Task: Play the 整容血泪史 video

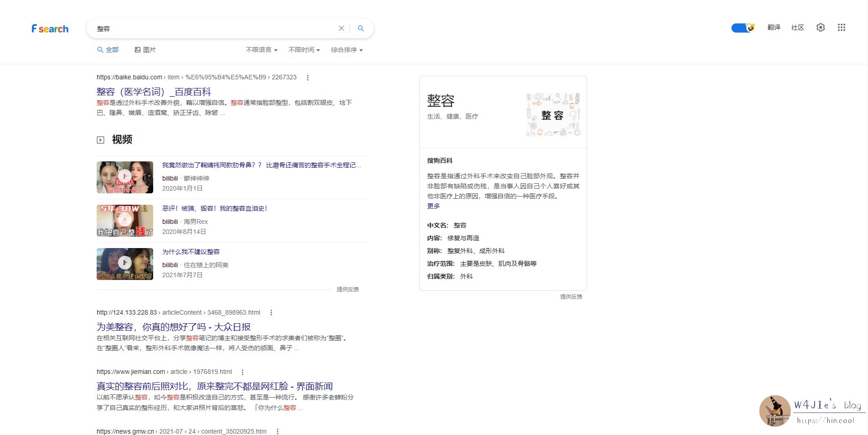Action: pyautogui.click(x=124, y=220)
